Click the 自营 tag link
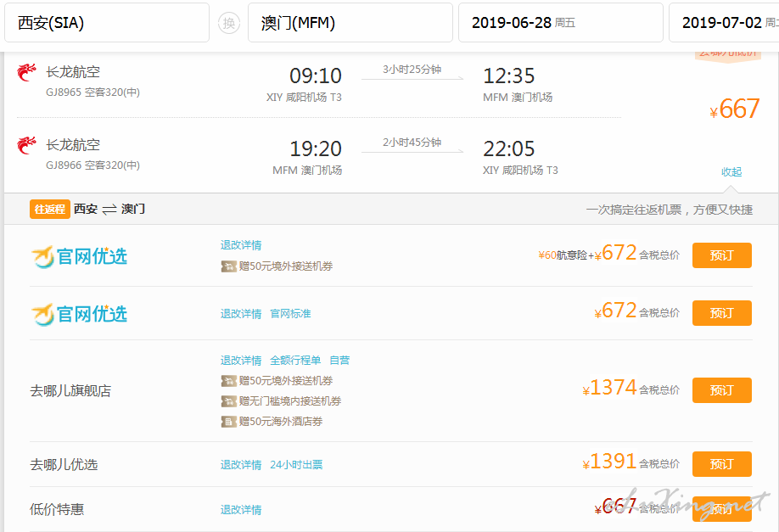 coord(339,360)
